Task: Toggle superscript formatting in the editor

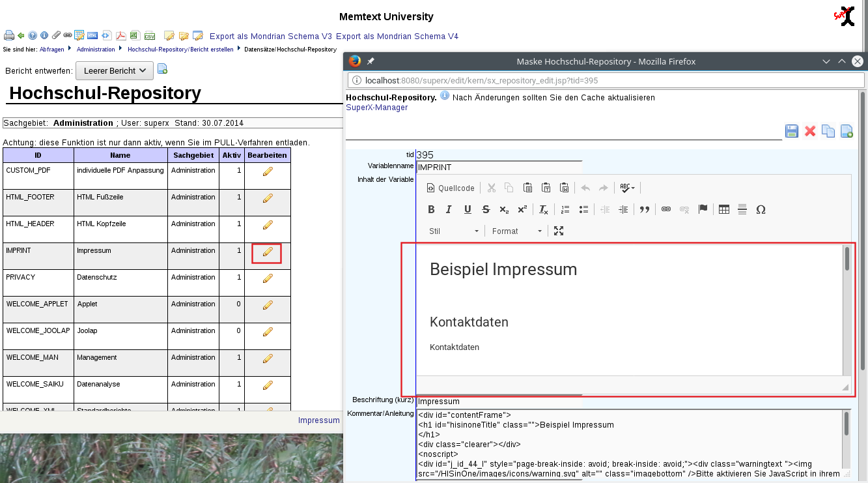Action: (x=522, y=209)
